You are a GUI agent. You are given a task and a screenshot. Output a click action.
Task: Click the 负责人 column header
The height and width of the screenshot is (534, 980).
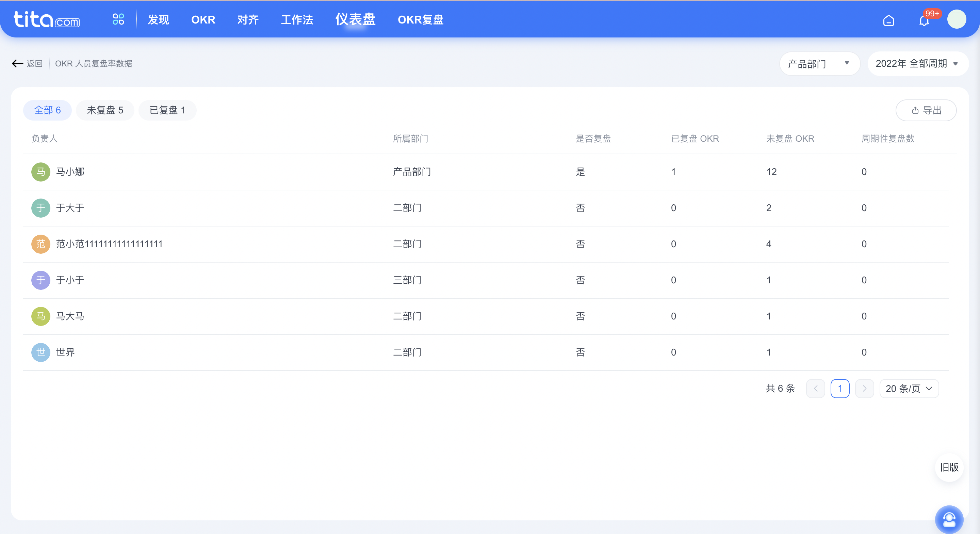point(45,139)
